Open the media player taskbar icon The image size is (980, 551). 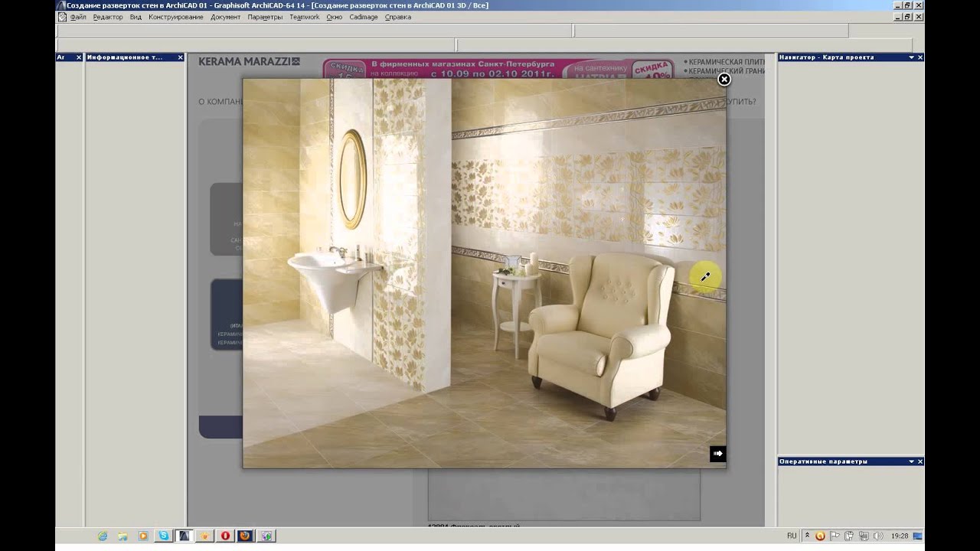(x=143, y=536)
